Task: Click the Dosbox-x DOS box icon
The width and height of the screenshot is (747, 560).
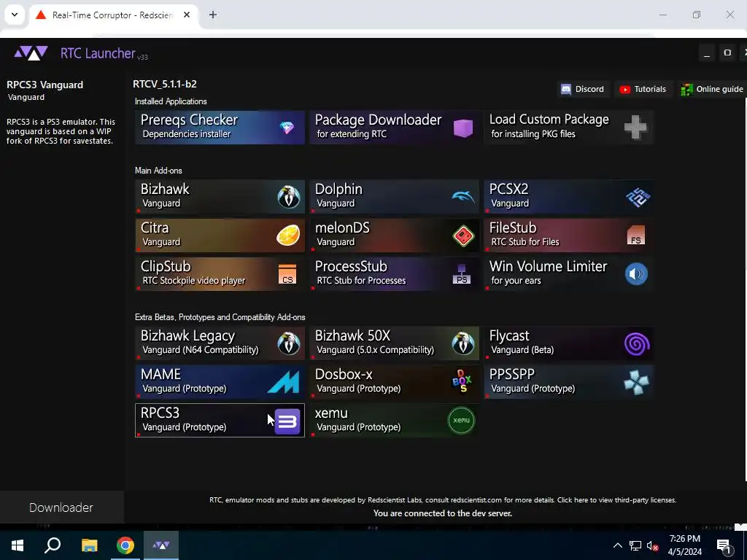Action: pyautogui.click(x=462, y=381)
